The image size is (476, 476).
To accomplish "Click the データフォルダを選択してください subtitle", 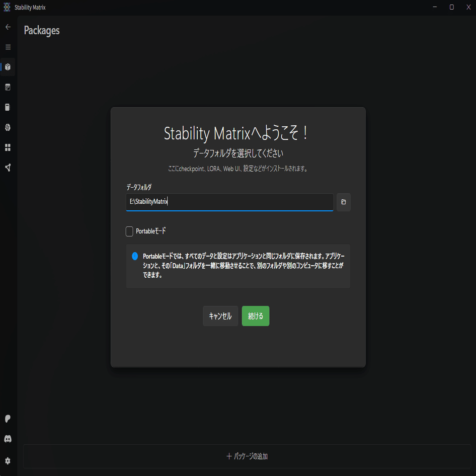I will 238,153.
